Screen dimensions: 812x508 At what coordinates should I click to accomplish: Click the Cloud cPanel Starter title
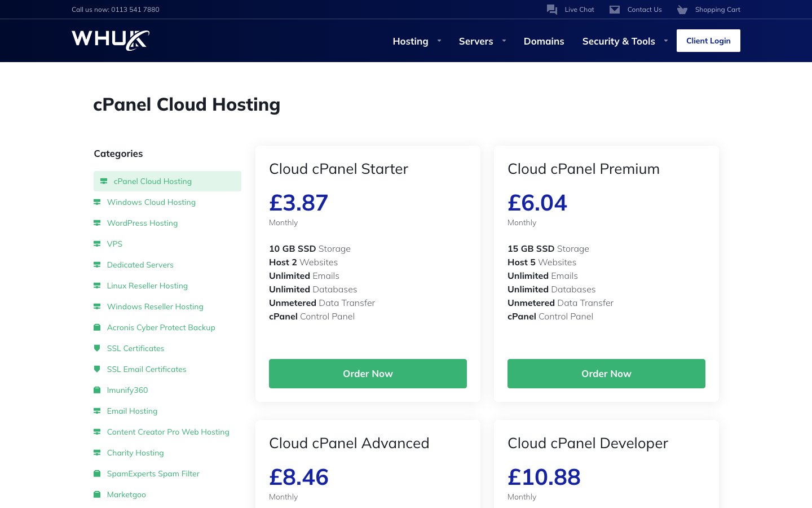tap(338, 169)
